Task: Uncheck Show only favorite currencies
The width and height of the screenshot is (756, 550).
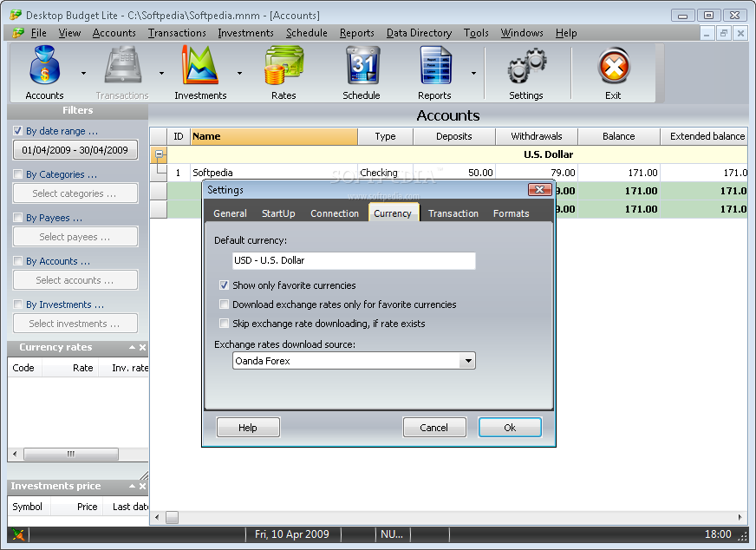Action: click(225, 285)
